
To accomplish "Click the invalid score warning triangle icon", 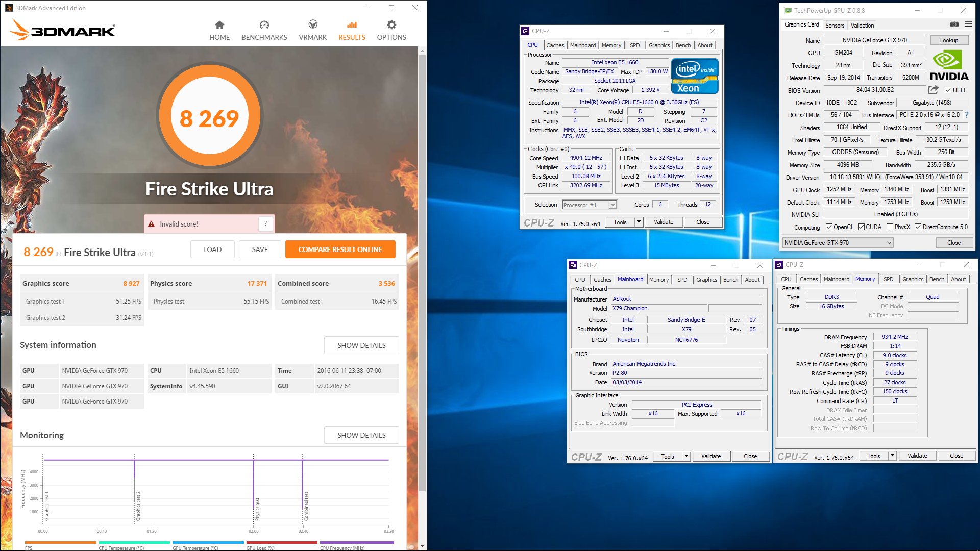I will [151, 224].
